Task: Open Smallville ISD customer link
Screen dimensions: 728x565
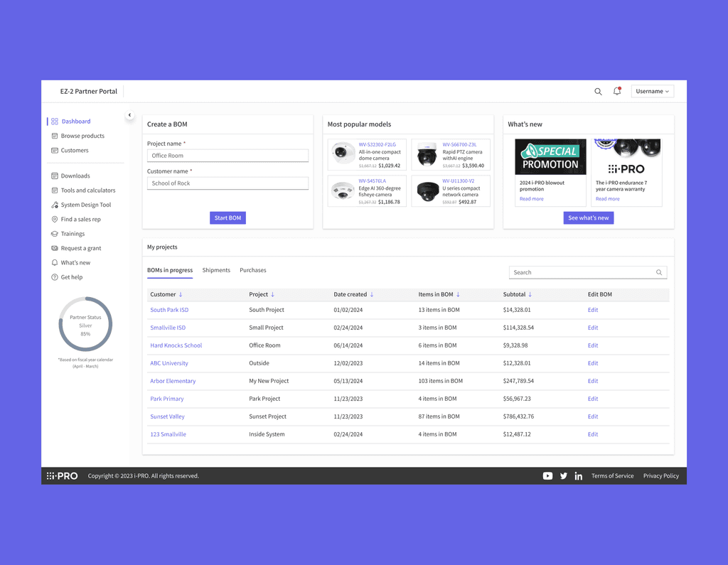Action: pos(168,328)
